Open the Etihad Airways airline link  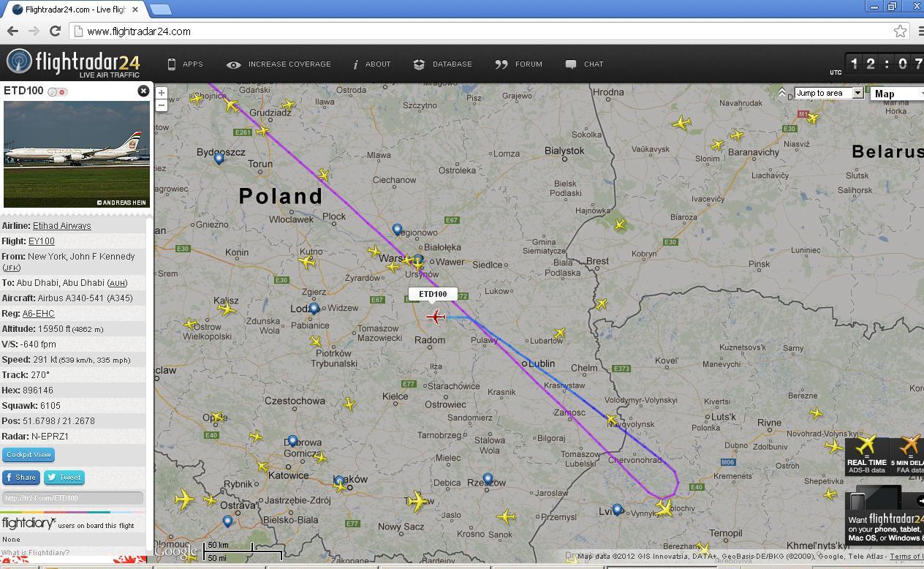coord(62,225)
